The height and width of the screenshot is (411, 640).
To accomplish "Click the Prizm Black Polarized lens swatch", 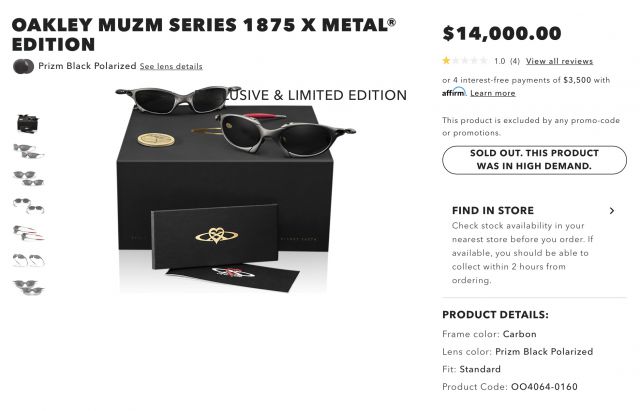I will pos(23,66).
